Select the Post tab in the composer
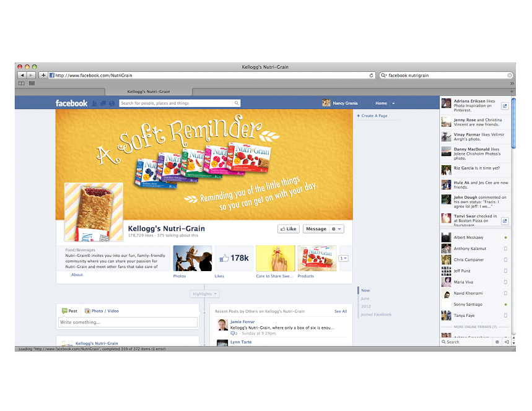The height and width of the screenshot is (411, 532). 69,311
